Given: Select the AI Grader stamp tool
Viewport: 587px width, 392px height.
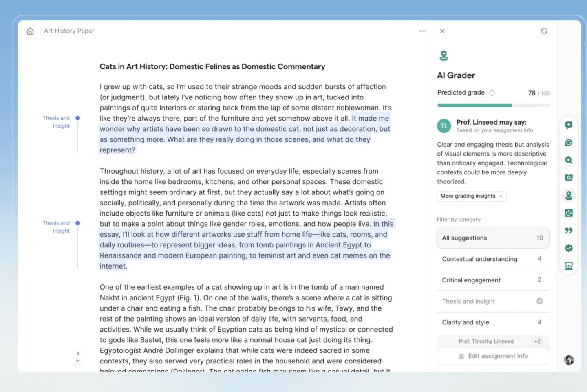Looking at the screenshot, I should [x=569, y=195].
